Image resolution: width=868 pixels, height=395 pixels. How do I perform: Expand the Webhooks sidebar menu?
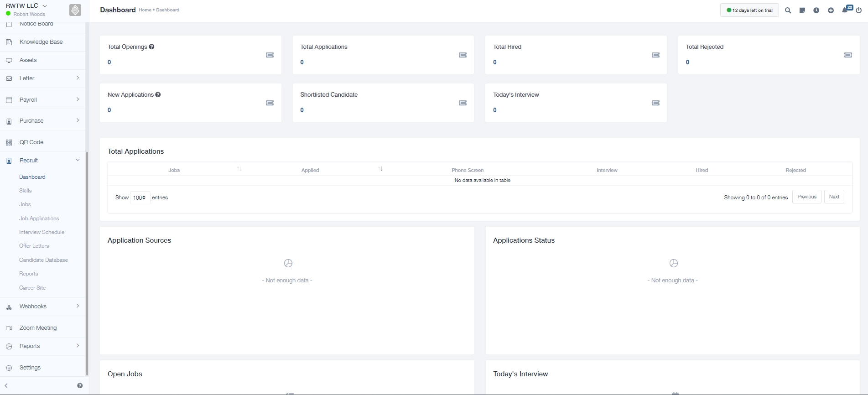[x=42, y=306]
